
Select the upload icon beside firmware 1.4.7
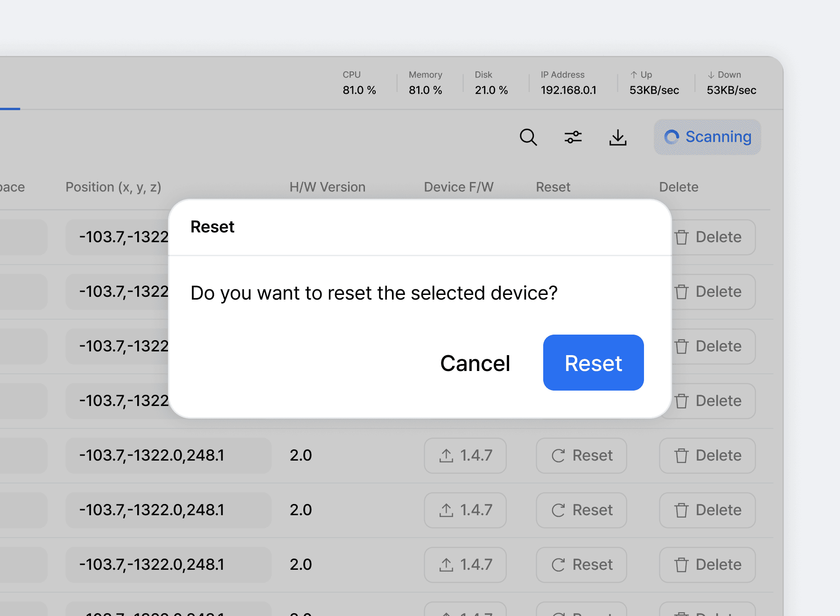[447, 456]
